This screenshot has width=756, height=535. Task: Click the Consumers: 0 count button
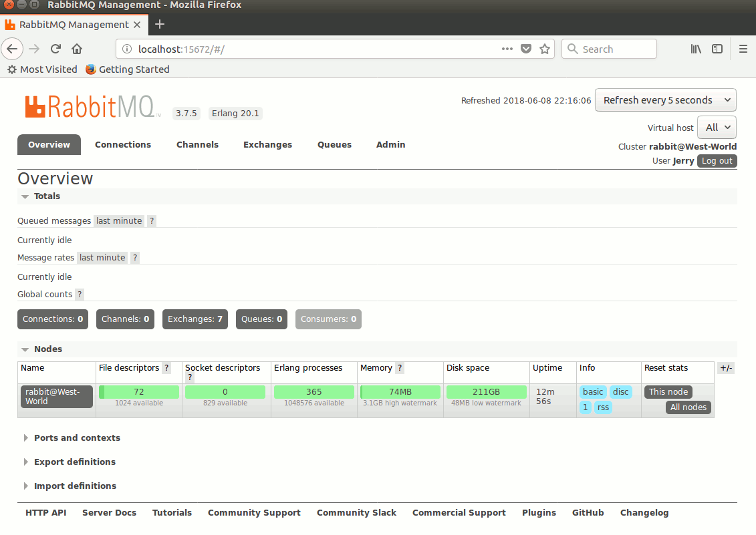[328, 319]
